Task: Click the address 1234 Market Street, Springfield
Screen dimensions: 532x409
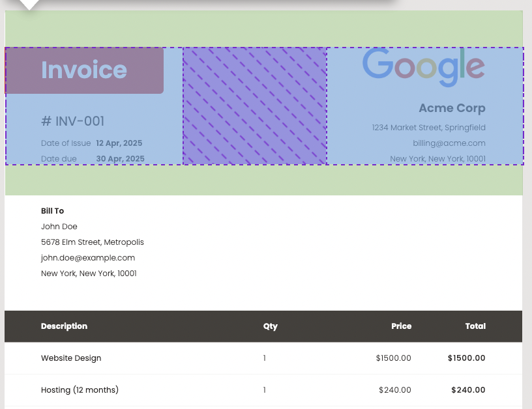Action: click(x=428, y=128)
